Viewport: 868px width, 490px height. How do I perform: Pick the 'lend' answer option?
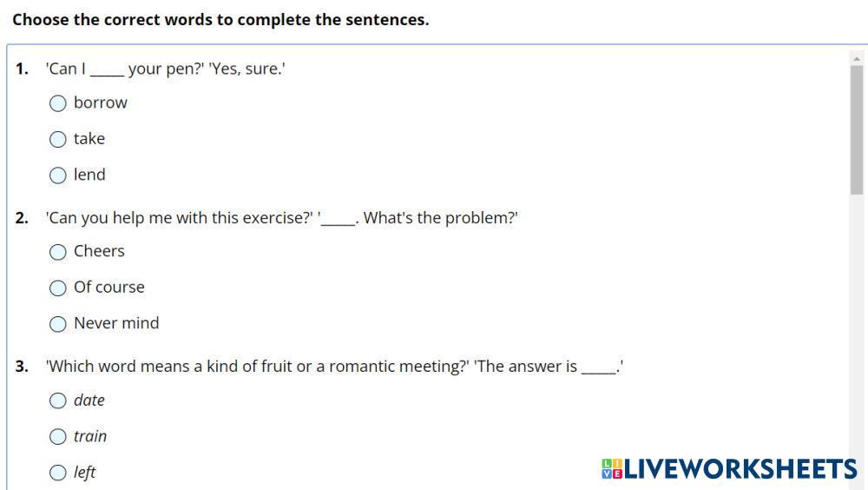tap(58, 175)
